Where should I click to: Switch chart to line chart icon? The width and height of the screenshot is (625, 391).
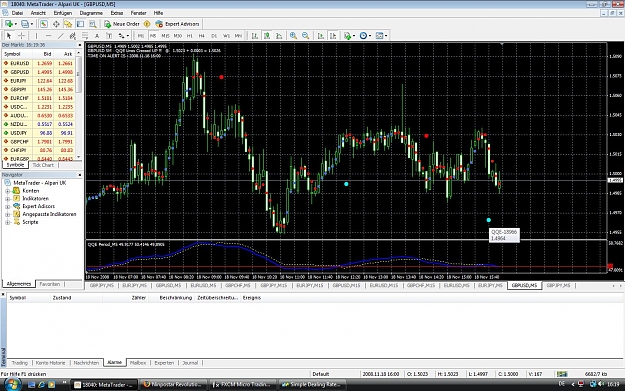coord(279,36)
